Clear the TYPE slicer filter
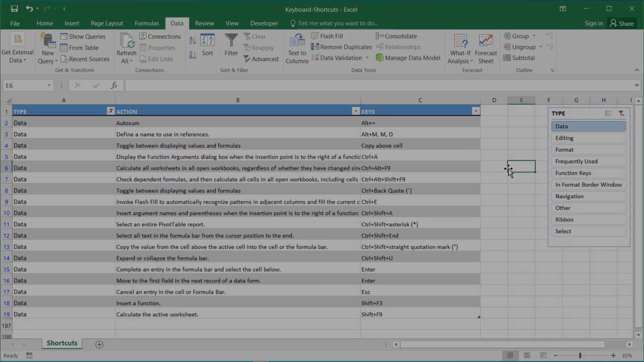 pyautogui.click(x=621, y=114)
